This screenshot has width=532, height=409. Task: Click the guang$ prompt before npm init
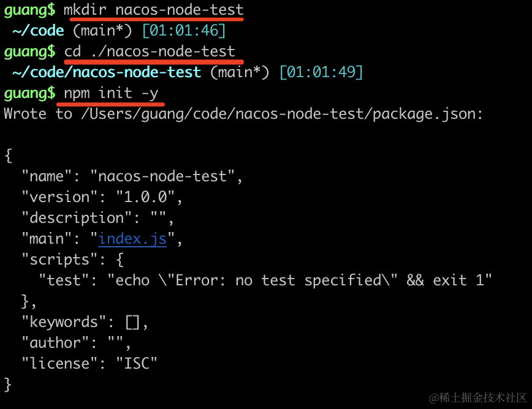click(x=29, y=93)
